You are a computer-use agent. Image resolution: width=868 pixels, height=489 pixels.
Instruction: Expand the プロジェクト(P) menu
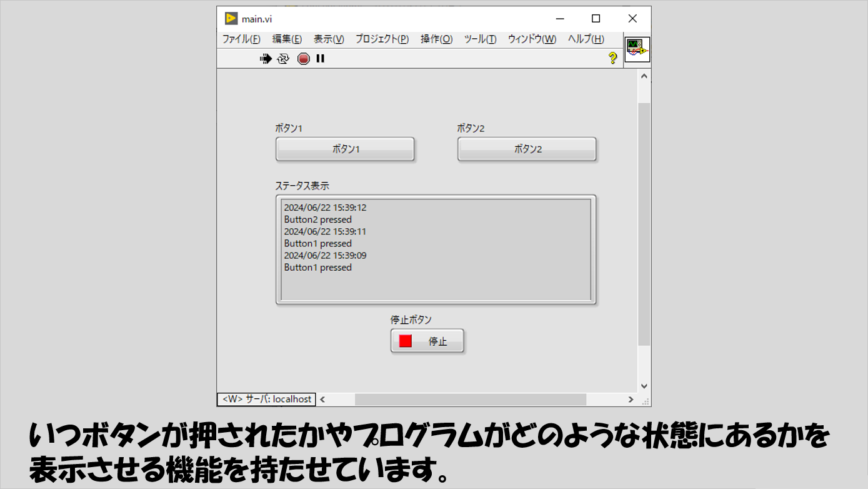(382, 39)
